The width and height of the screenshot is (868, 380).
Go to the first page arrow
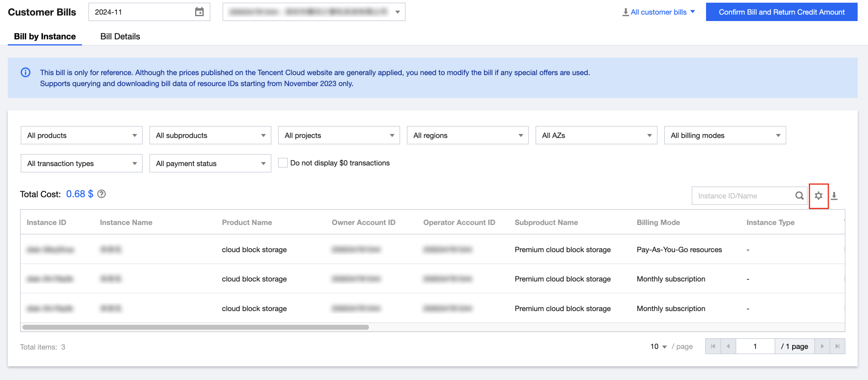pyautogui.click(x=713, y=346)
